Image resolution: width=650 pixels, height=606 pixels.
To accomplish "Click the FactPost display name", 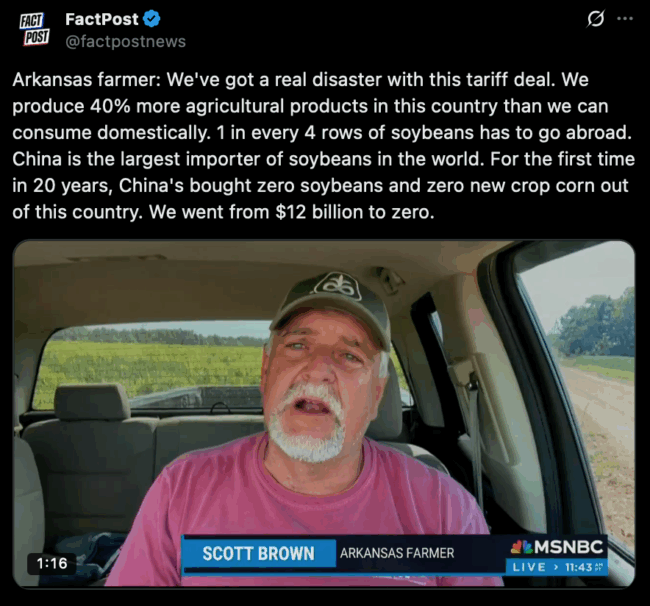I will 102,19.
